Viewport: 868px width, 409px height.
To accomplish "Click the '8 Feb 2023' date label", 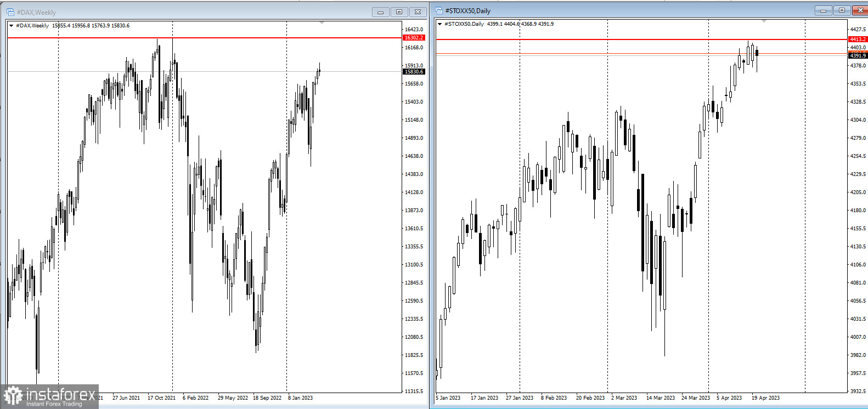I will click(x=554, y=398).
